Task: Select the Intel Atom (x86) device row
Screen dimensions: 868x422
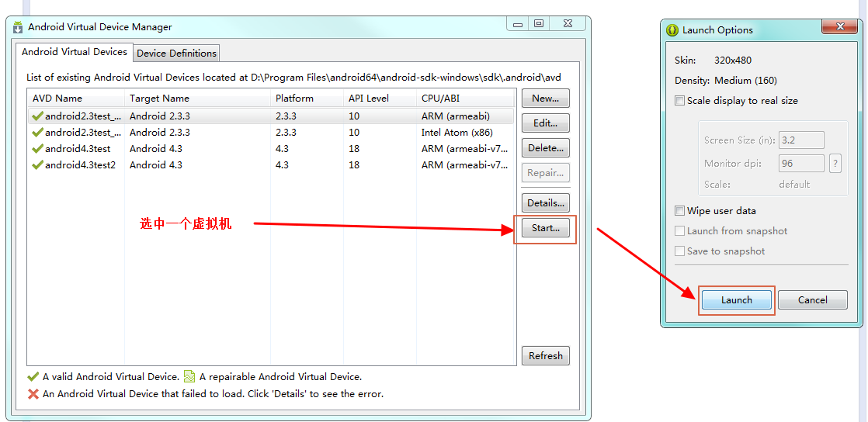Action: [x=271, y=132]
